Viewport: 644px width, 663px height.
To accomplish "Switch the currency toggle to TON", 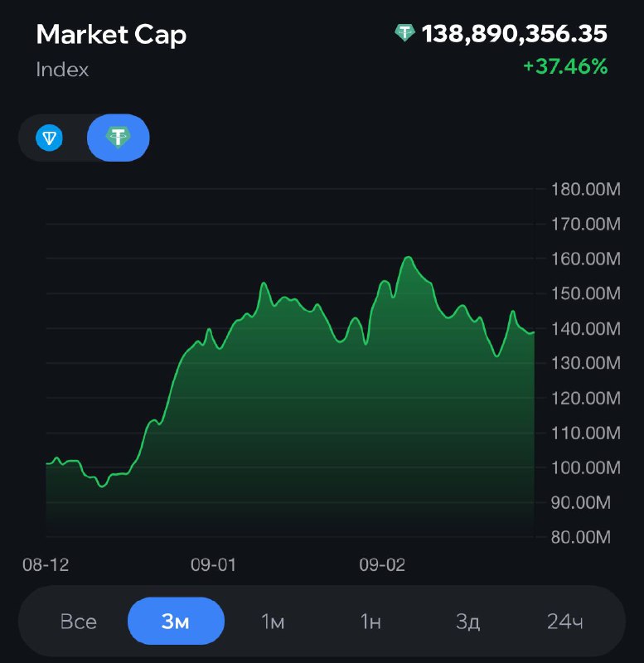I will (50, 138).
